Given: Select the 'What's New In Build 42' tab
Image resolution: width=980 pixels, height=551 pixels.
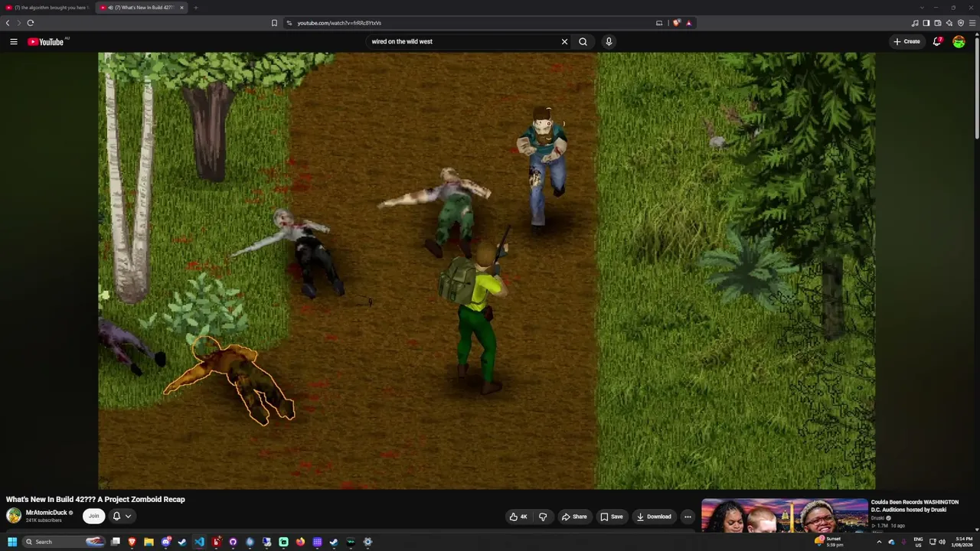Looking at the screenshot, I should [142, 8].
